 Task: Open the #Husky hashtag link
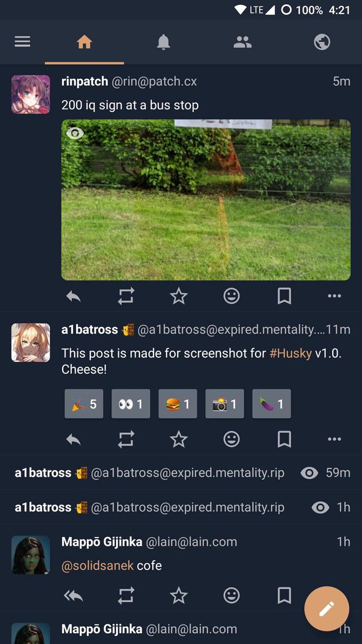click(x=288, y=353)
